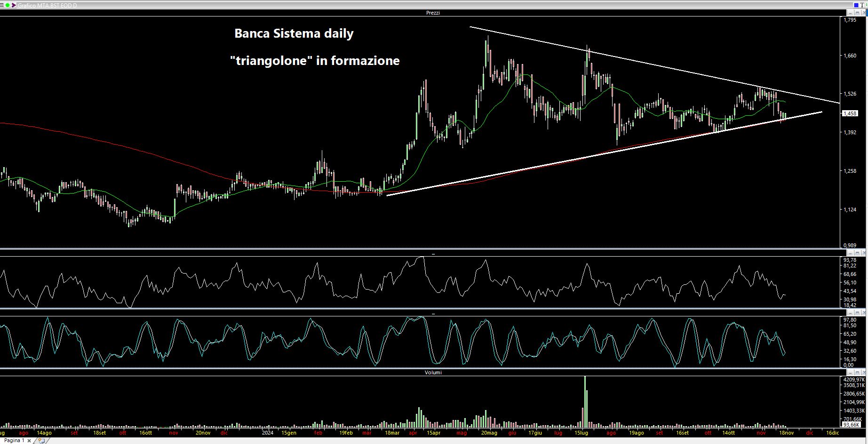Maximize the Prezzi price pane

click(x=857, y=13)
